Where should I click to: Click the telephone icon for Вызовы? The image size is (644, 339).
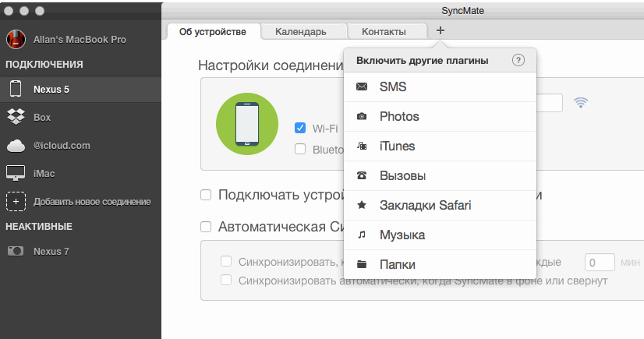(x=362, y=175)
